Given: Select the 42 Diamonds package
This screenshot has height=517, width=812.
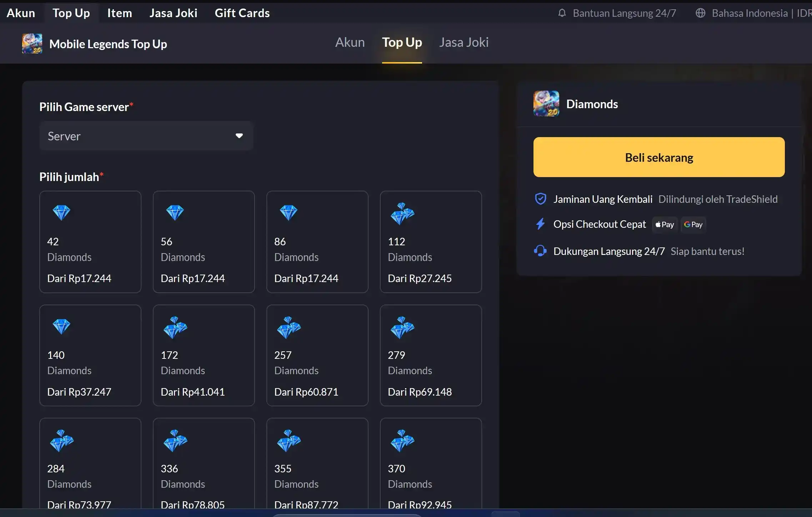Looking at the screenshot, I should point(90,242).
